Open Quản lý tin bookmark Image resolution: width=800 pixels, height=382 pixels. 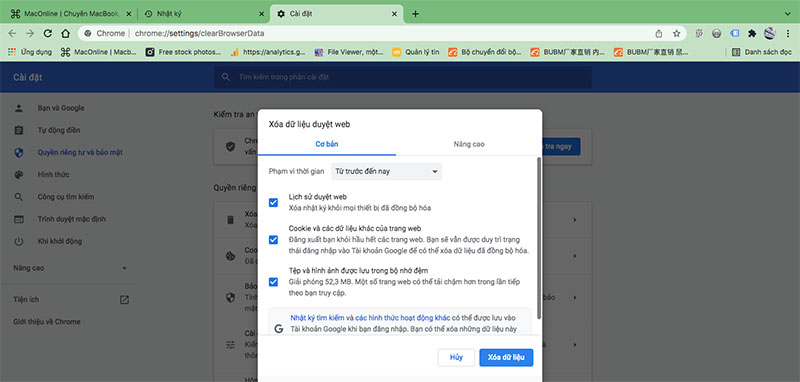[416, 52]
